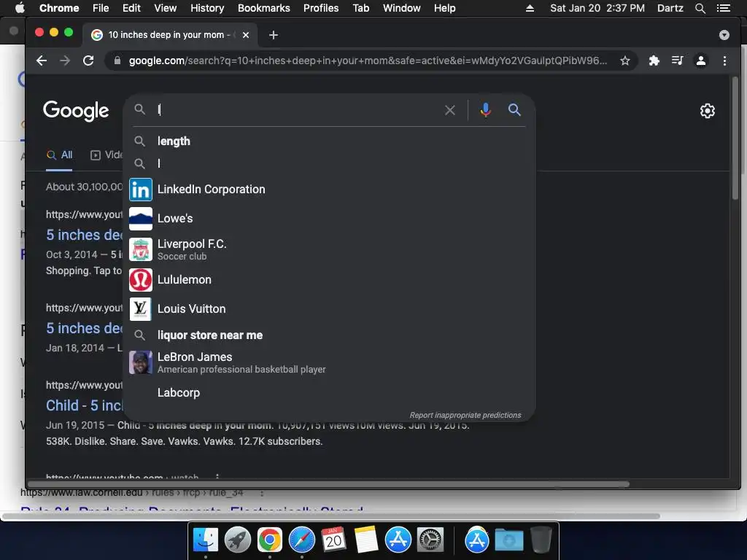Start voice search with the microphone icon
The image size is (747, 560).
(x=485, y=110)
